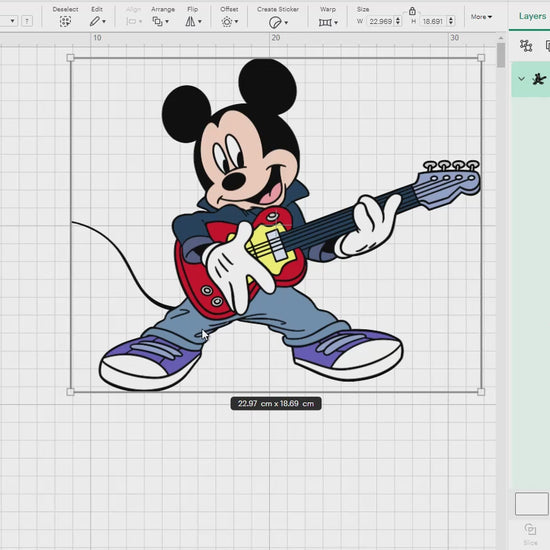This screenshot has width=550, height=550.
Task: Open the Warp tool
Action: [325, 22]
